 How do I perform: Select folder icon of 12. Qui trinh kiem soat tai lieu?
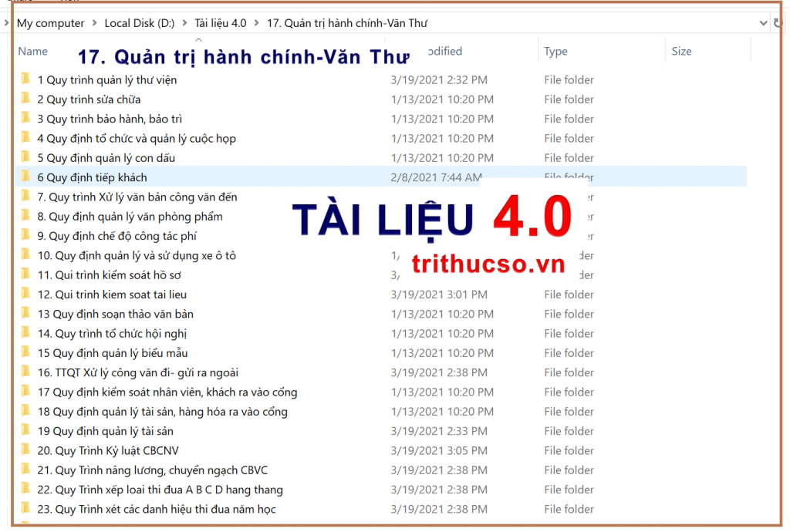tap(25, 294)
